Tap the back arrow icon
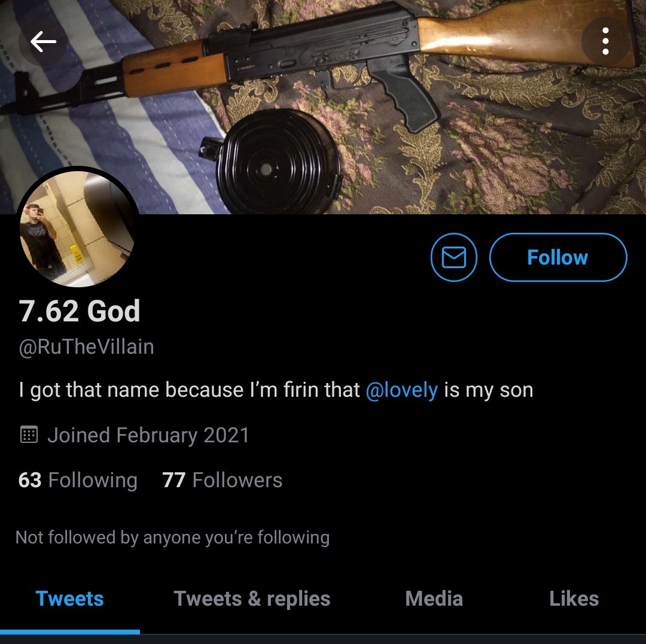The image size is (646, 644). pos(43,41)
